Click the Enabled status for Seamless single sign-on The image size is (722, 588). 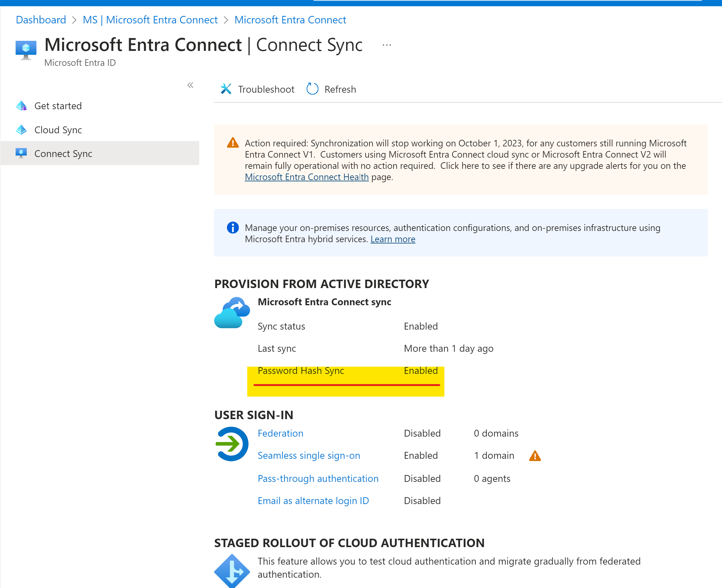(x=421, y=456)
